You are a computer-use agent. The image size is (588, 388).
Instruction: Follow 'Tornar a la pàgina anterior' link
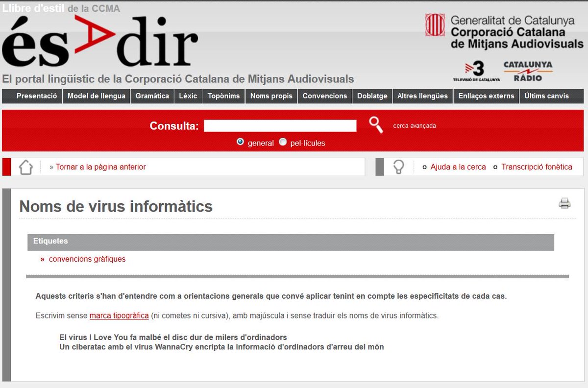click(x=101, y=167)
